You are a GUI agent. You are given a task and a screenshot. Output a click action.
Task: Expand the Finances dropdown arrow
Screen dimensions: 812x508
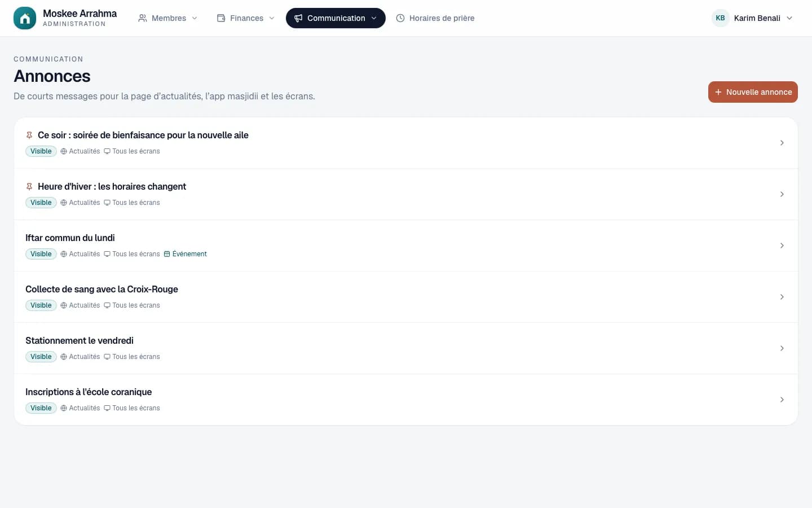tap(272, 18)
